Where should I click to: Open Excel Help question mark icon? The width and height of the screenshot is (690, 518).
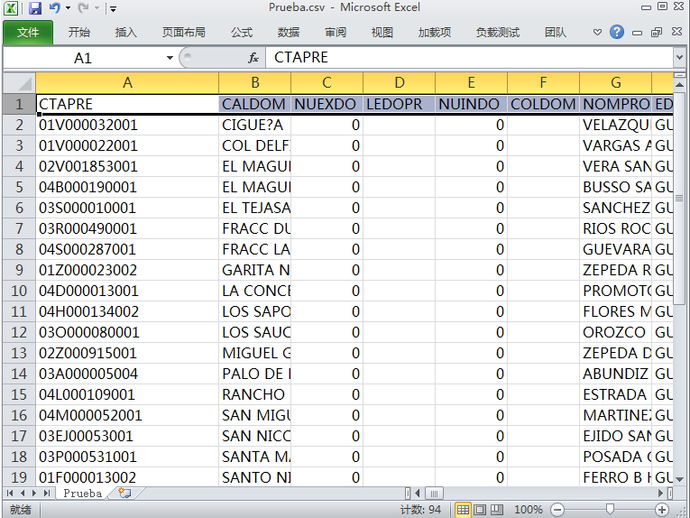pos(617,32)
